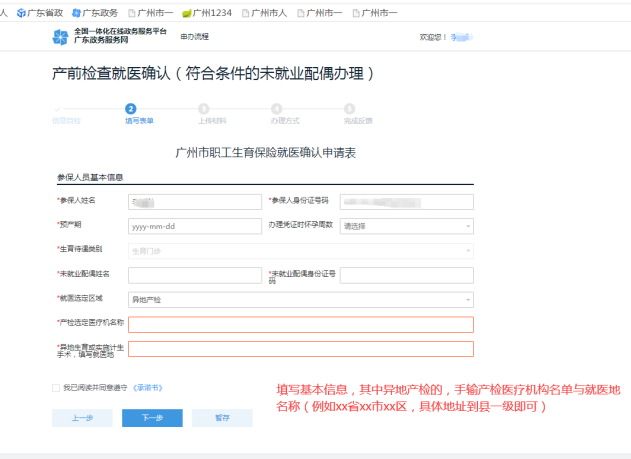Viewport: 631px width, 459px height.
Task: Open the 《承诺书》 link
Action: pyautogui.click(x=147, y=387)
